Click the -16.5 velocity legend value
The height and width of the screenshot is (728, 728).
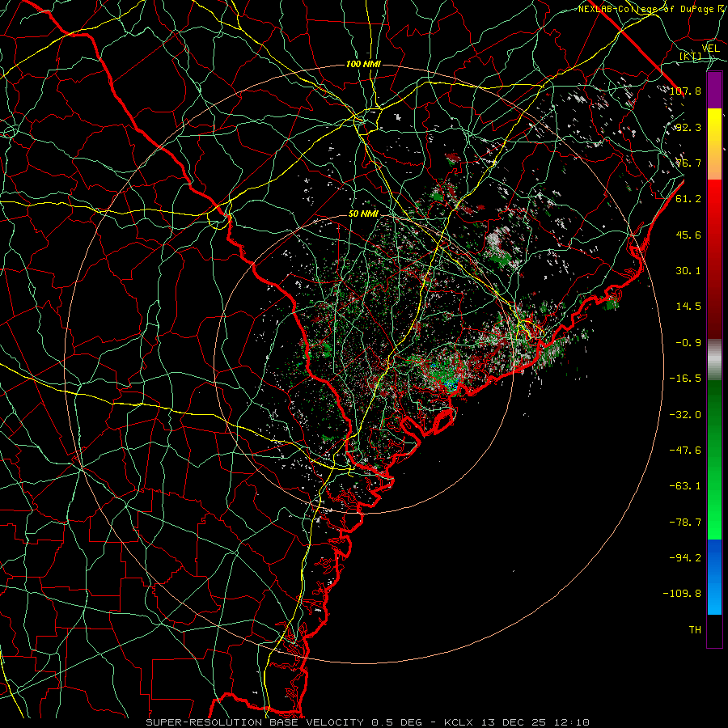click(685, 379)
